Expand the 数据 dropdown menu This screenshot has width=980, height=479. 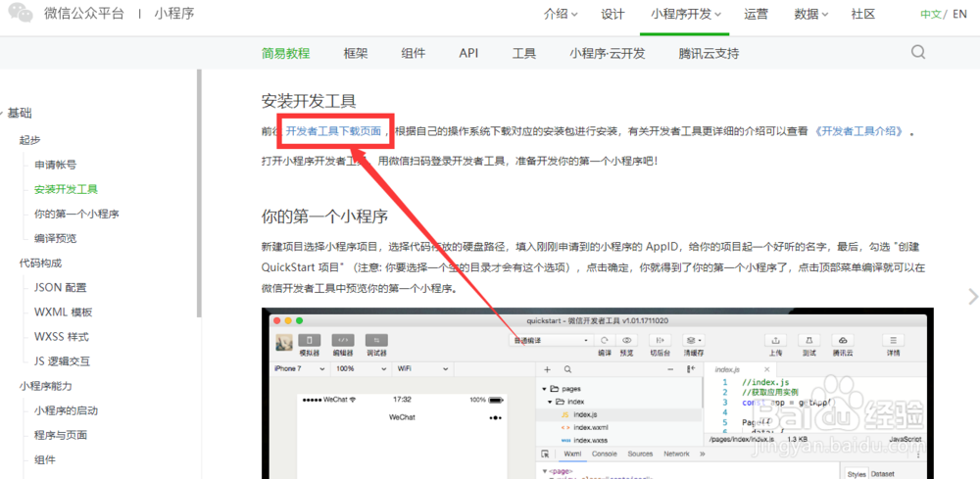click(x=811, y=15)
